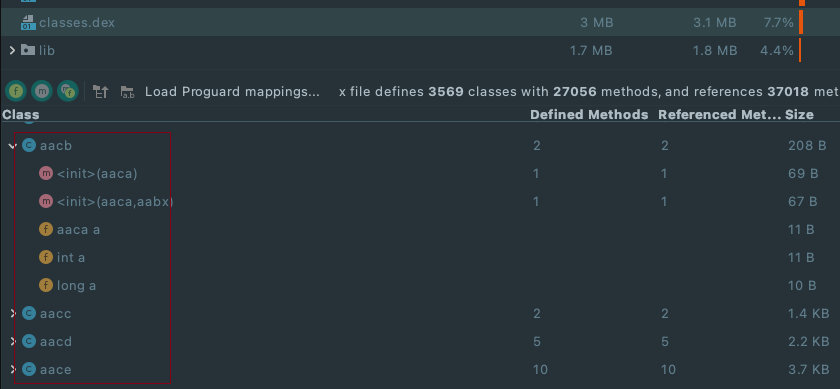The image size is (840, 389).
Task: Sort by the Size column header
Action: 799,115
